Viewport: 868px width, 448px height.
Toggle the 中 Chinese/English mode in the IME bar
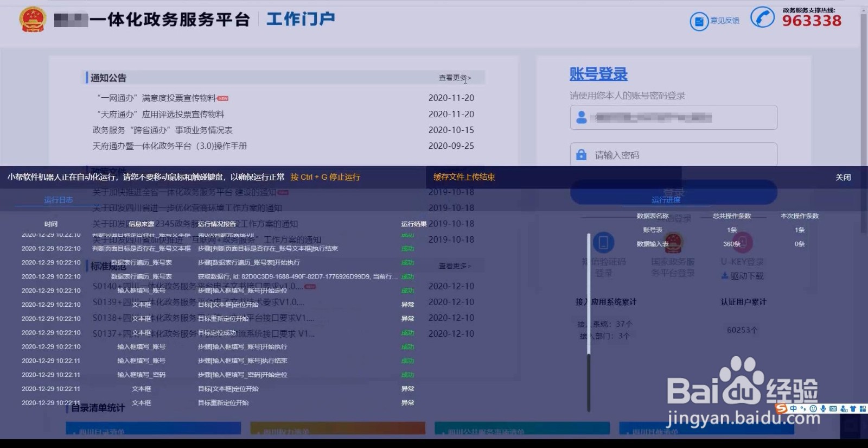[794, 409]
